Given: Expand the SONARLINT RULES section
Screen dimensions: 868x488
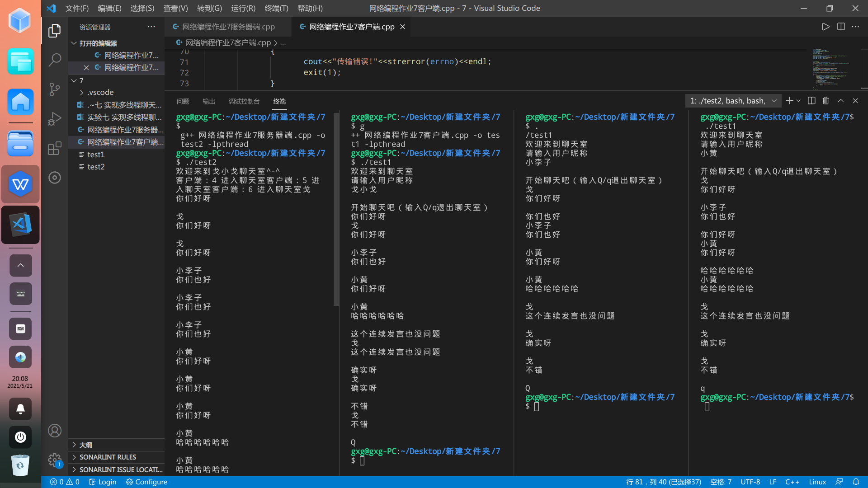Looking at the screenshot, I should 117,457.
